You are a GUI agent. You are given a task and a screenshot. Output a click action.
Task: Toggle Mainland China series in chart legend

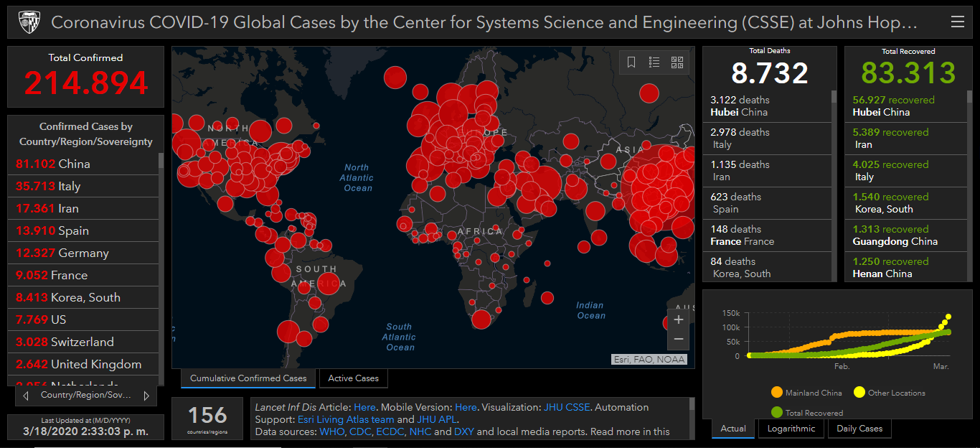click(x=777, y=393)
